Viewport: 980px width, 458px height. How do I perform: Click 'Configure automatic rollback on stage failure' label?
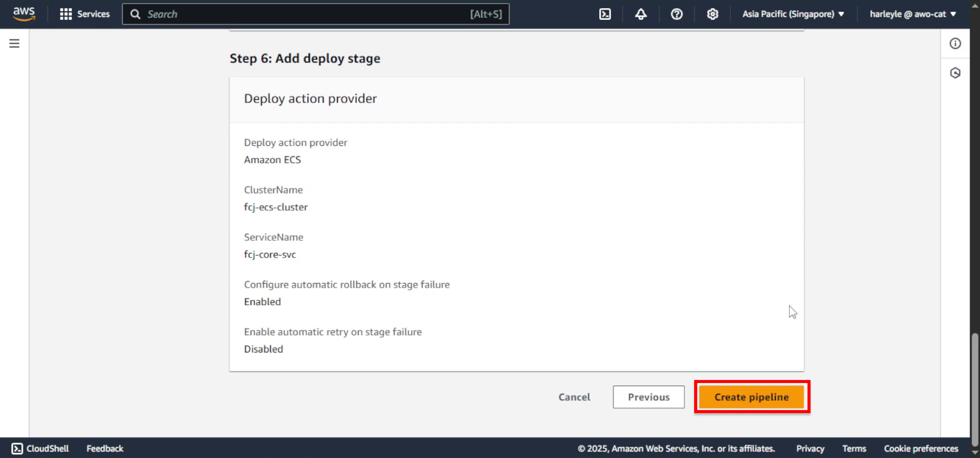coord(347,285)
